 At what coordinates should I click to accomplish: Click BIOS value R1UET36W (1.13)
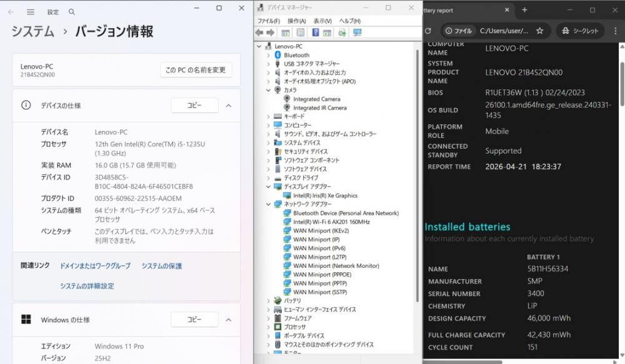(535, 93)
